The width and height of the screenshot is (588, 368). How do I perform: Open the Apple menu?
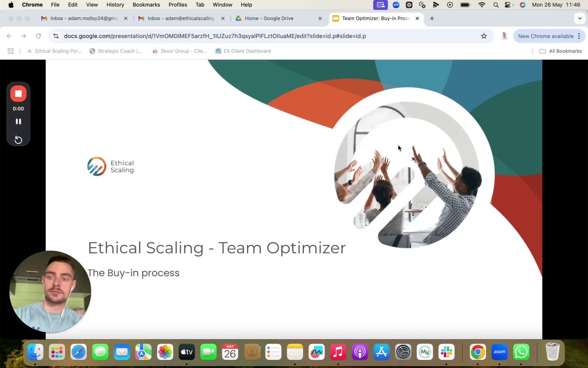11,5
